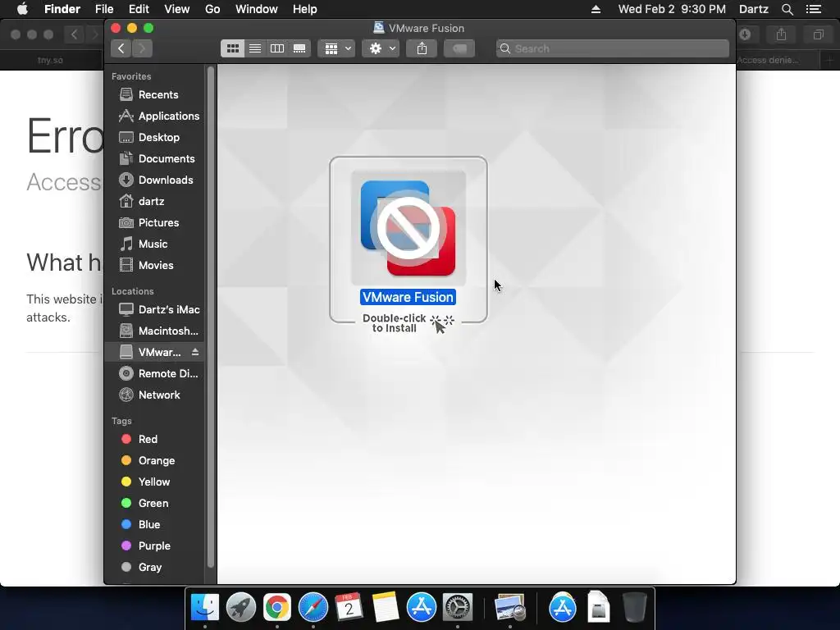Open the File menu

tap(104, 9)
